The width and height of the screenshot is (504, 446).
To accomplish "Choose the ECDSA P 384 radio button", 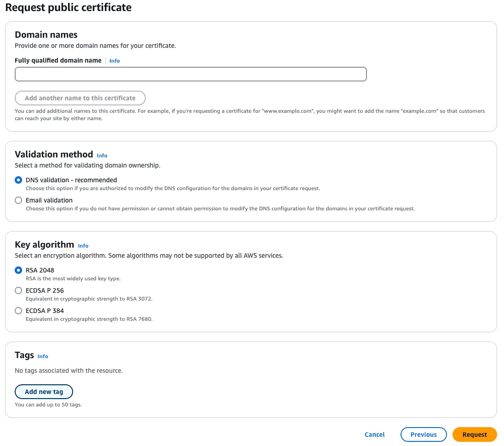I will coord(18,311).
